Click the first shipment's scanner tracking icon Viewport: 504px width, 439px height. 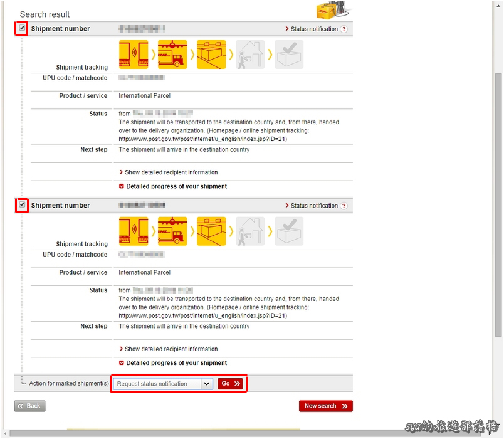[134, 55]
